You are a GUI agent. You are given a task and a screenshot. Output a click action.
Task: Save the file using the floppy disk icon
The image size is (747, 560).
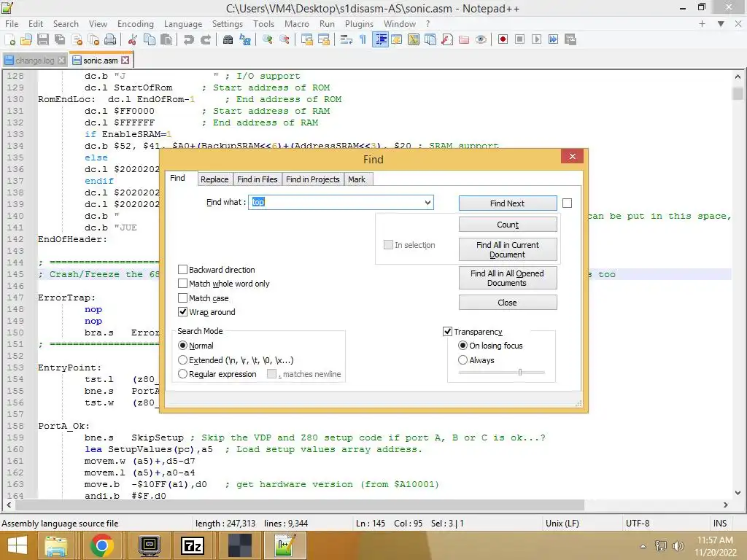43,39
